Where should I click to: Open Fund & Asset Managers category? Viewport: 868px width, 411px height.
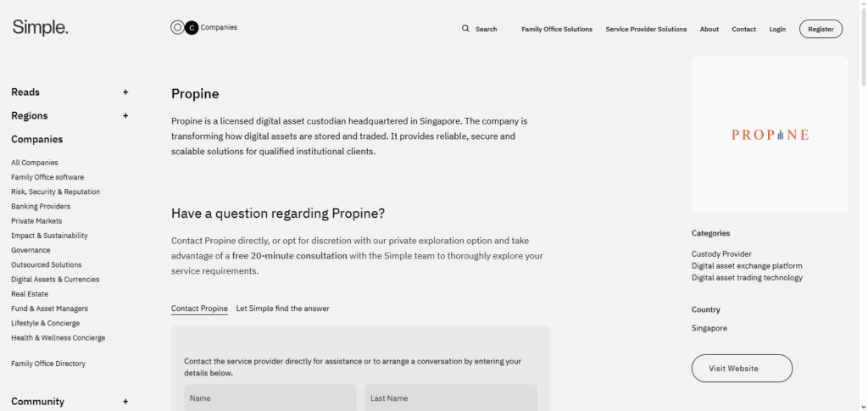click(x=49, y=308)
